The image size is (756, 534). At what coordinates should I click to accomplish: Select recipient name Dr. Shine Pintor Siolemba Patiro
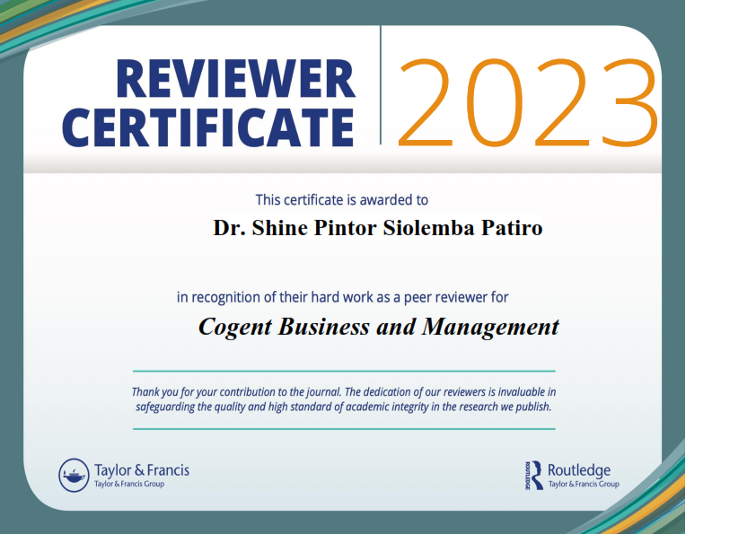tap(377, 228)
